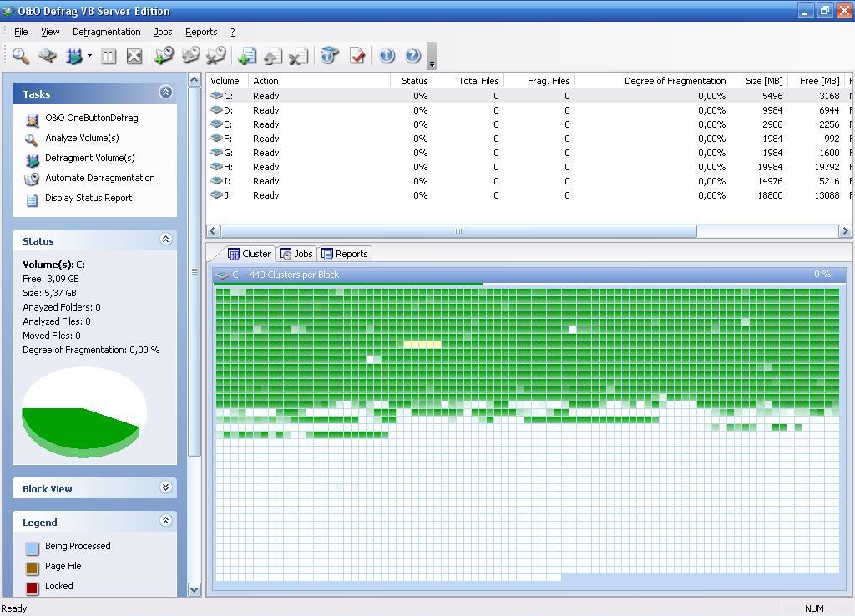
Task: Click the add report toolbar icon
Action: (x=247, y=56)
